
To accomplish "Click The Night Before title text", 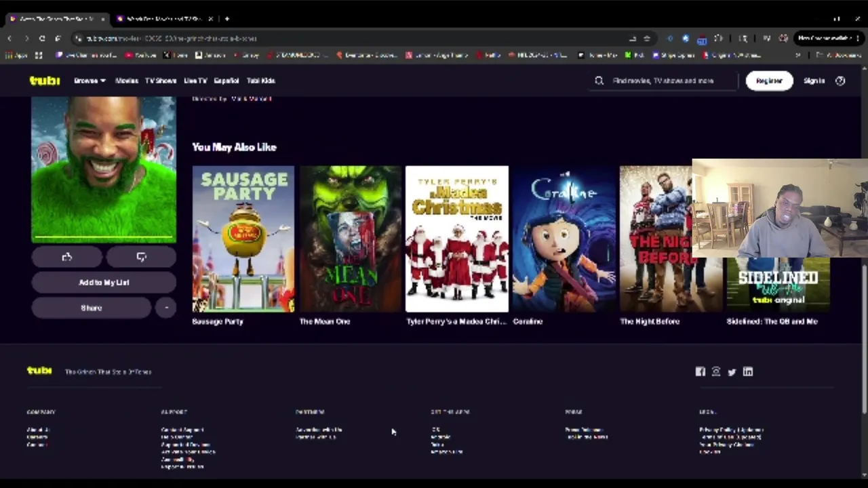I will (x=650, y=321).
